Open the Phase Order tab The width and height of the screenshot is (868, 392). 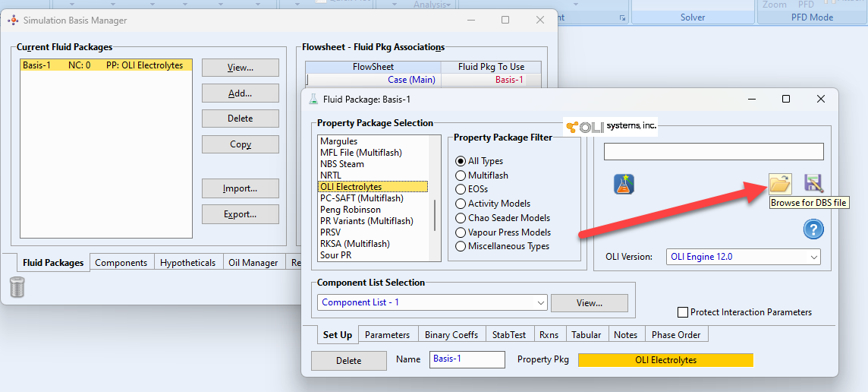pos(676,335)
